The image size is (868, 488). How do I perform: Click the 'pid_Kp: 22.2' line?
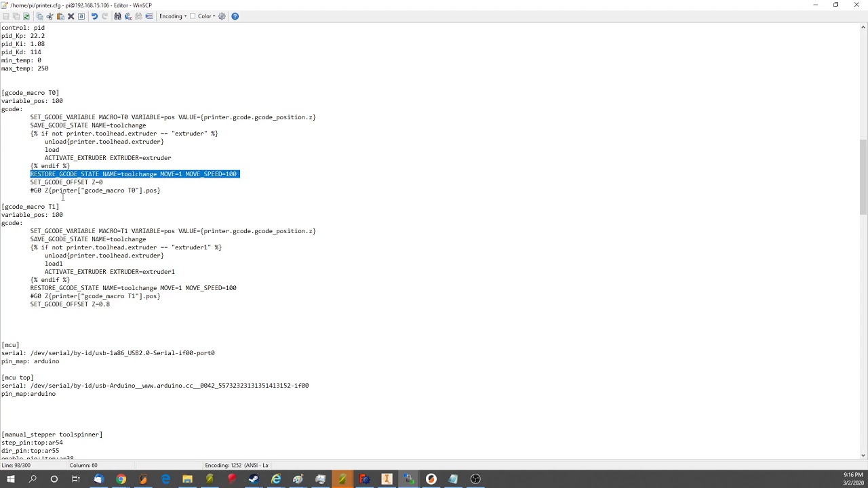23,36
